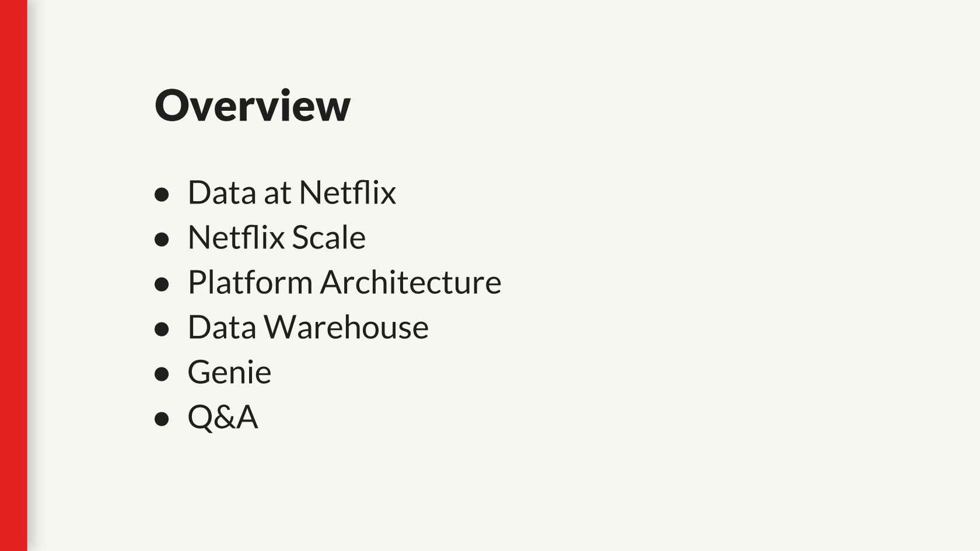The height and width of the screenshot is (551, 980).
Task: Click the 'Q&A' bullet text
Action: point(223,417)
